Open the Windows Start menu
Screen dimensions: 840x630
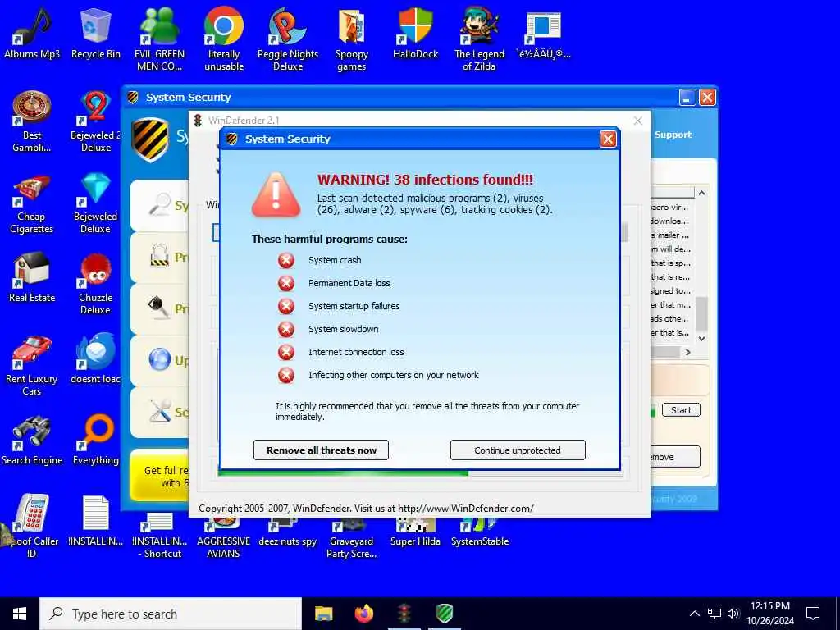20,614
